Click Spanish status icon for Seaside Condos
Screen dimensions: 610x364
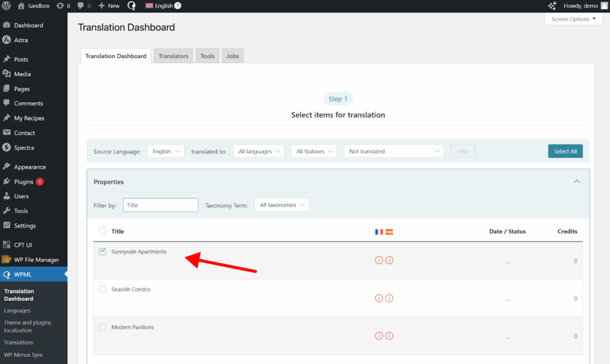[x=390, y=298]
